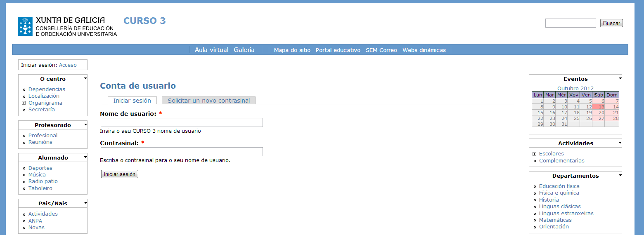Image resolution: width=644 pixels, height=235 pixels.
Task: Click the Xunta de Galicia logo
Action: tap(25, 26)
